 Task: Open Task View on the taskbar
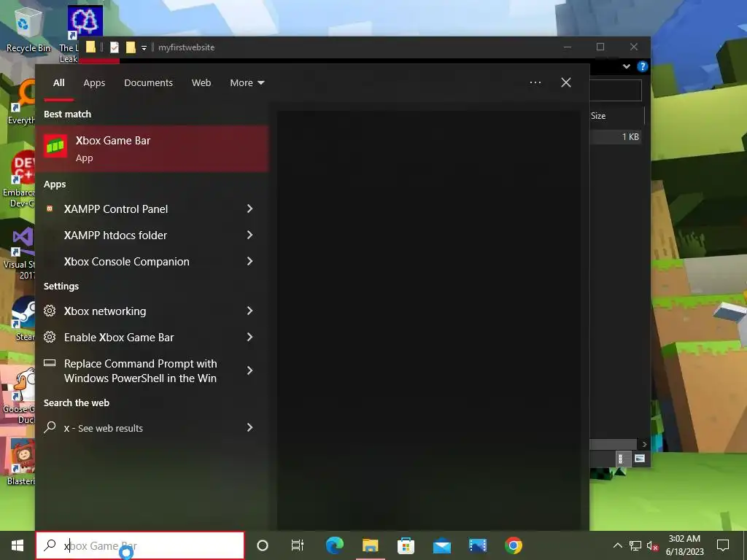click(298, 545)
